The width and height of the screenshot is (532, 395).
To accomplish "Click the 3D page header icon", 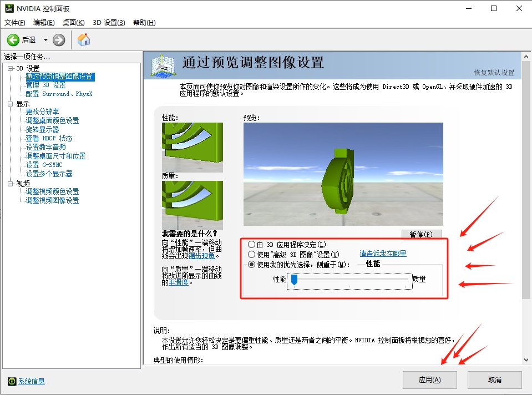I will pyautogui.click(x=163, y=65).
